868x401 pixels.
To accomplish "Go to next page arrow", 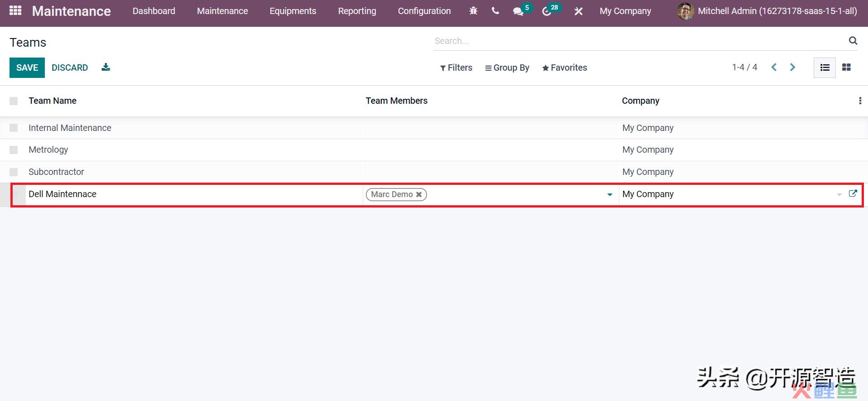I will pos(792,67).
